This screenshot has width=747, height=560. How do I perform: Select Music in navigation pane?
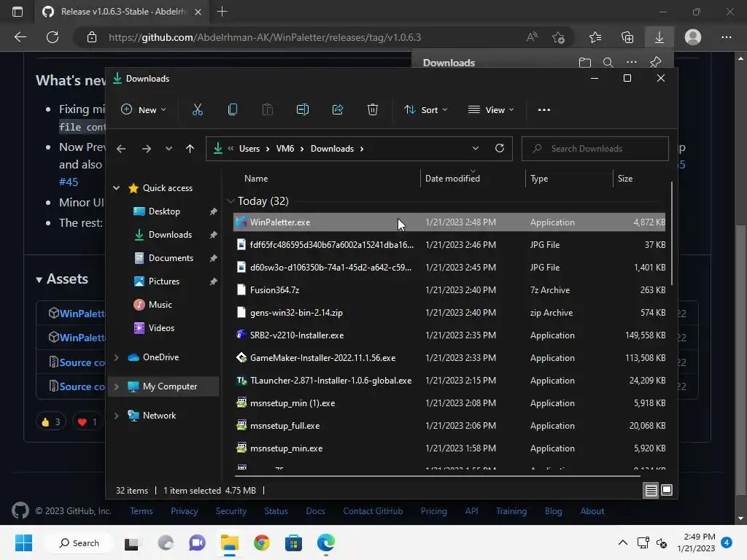[160, 305]
